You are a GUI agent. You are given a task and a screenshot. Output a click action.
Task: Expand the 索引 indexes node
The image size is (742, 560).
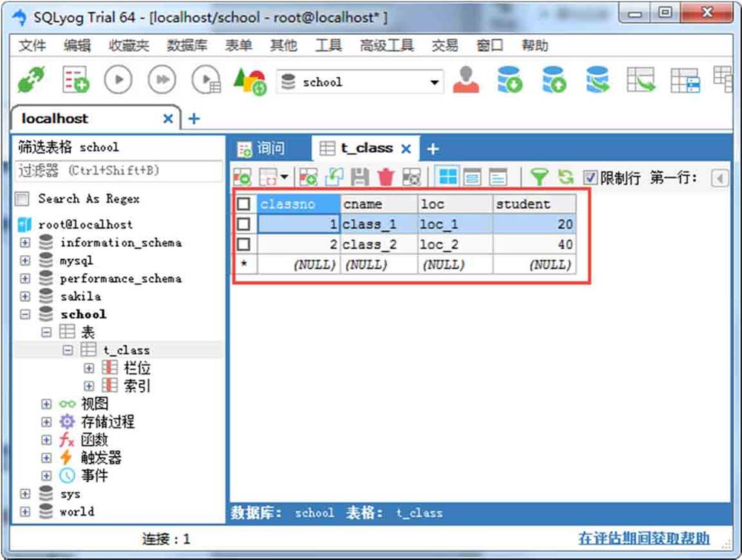(x=88, y=386)
